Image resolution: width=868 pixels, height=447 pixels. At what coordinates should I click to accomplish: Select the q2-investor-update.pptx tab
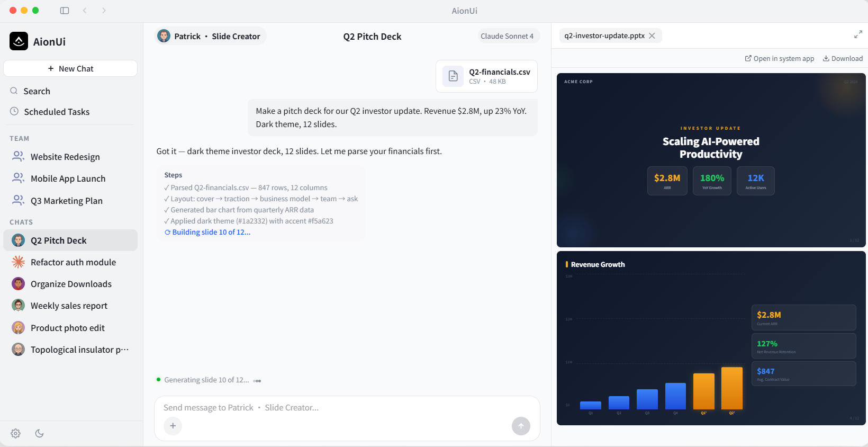(604, 35)
